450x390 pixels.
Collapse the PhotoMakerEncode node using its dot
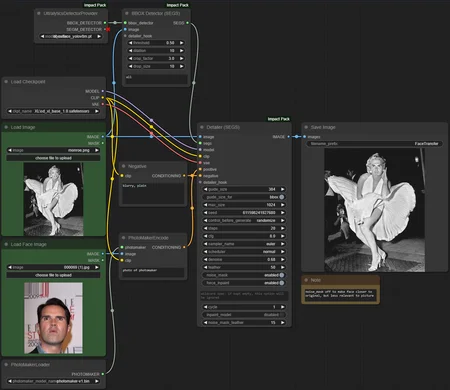124,238
